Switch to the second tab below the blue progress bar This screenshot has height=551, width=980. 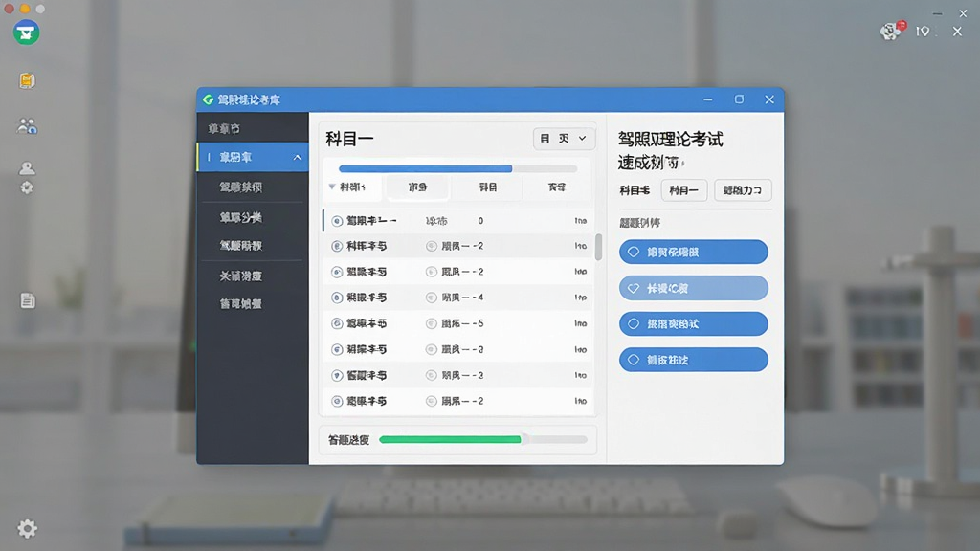[x=417, y=187]
